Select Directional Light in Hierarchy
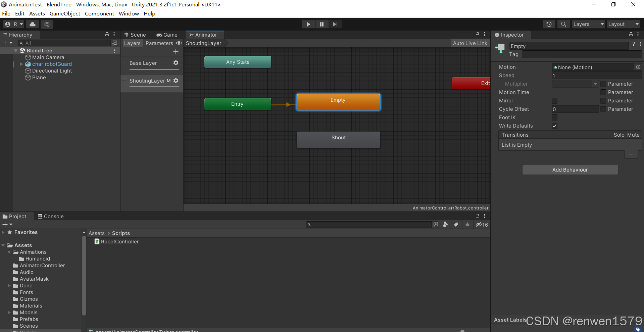 point(52,71)
